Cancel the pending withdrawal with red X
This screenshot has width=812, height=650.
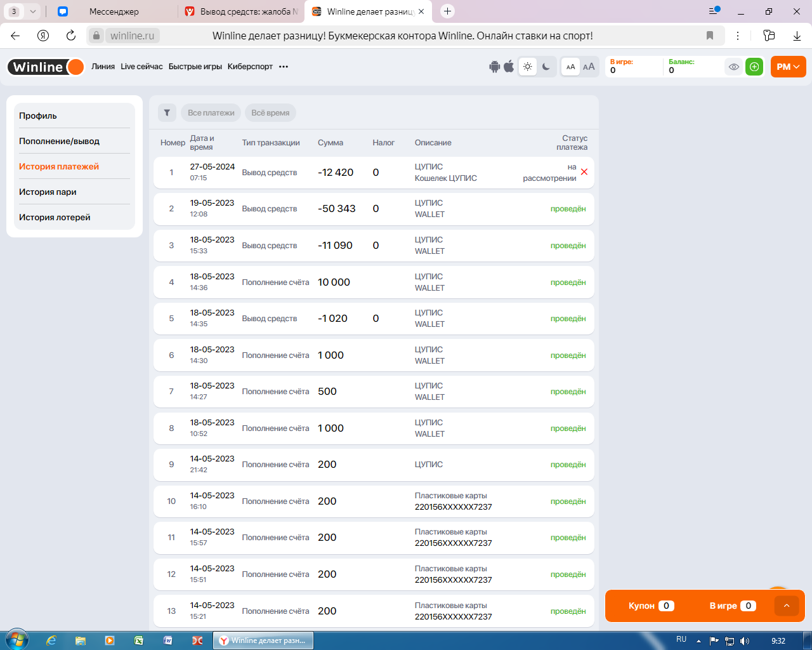pyautogui.click(x=584, y=172)
